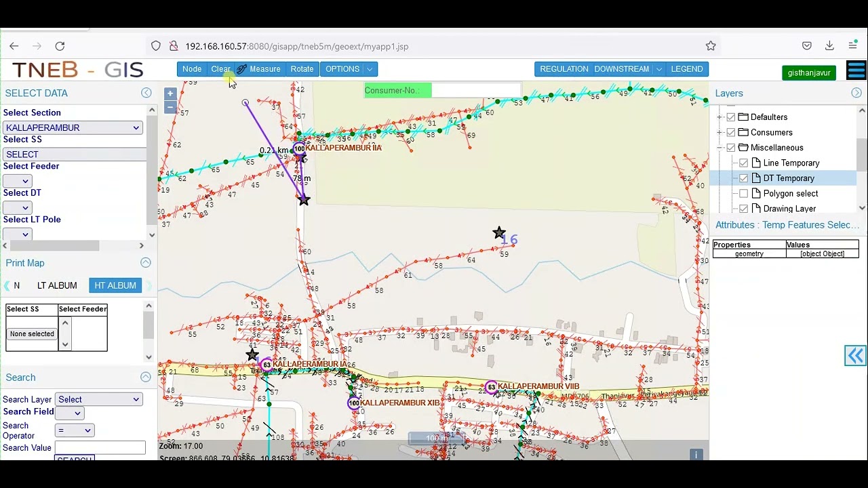Collapse the SELECT DATA panel arrow
Viewport: 868px width, 488px height.
(146, 93)
